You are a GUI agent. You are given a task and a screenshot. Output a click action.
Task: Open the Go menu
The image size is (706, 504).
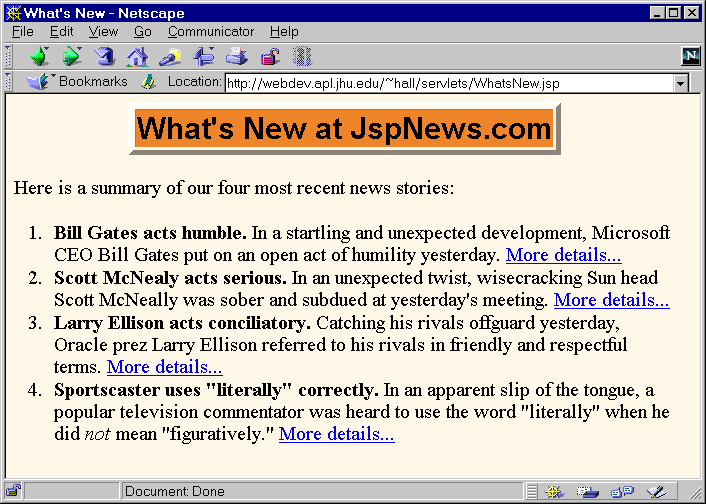[142, 32]
